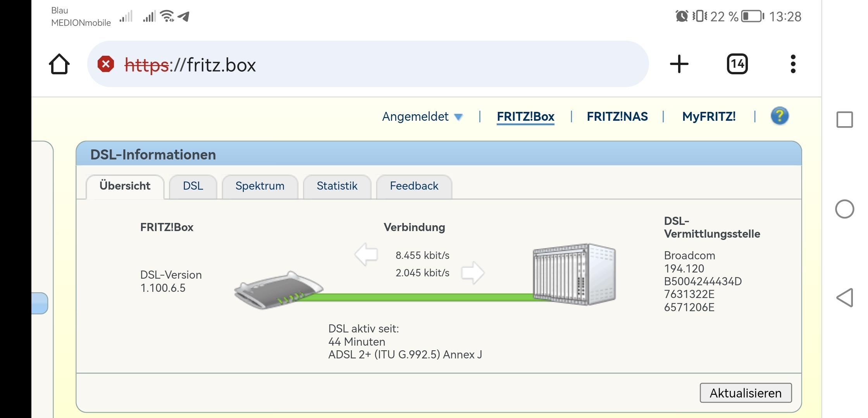Open the browser three-dot menu
The image size is (868, 418).
point(793,64)
